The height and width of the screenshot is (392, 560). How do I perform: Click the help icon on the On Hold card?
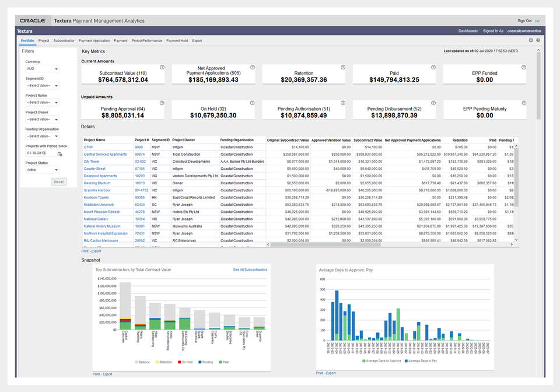click(252, 103)
